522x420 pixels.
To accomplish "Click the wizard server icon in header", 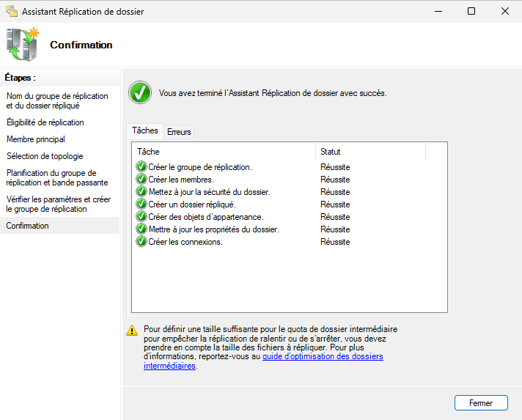I will (x=23, y=45).
